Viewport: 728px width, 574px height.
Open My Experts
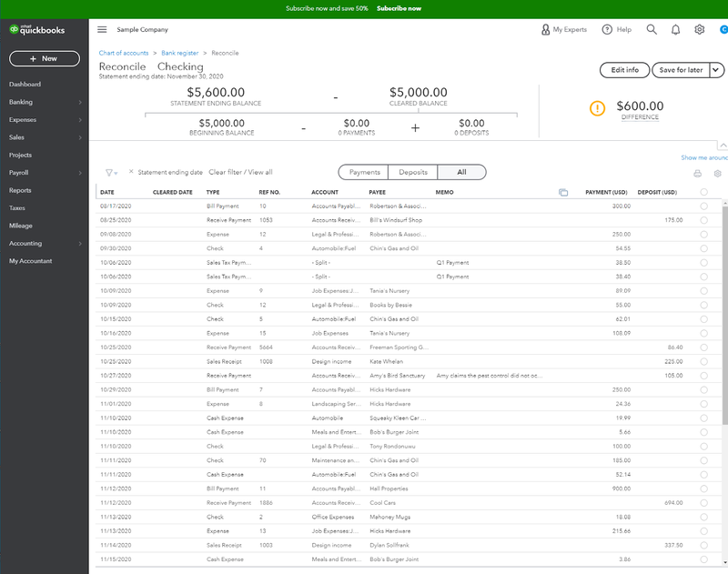tap(564, 29)
